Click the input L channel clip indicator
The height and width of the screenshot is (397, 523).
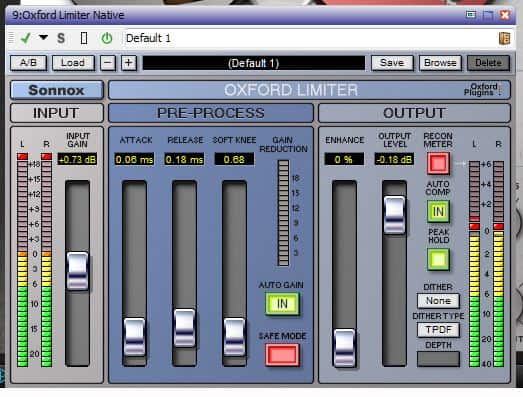pyautogui.click(x=23, y=156)
